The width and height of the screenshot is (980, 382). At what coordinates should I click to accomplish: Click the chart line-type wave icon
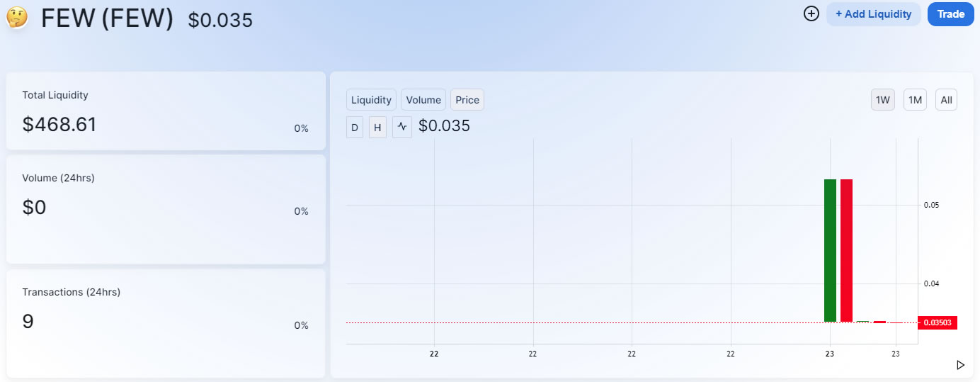coord(402,128)
